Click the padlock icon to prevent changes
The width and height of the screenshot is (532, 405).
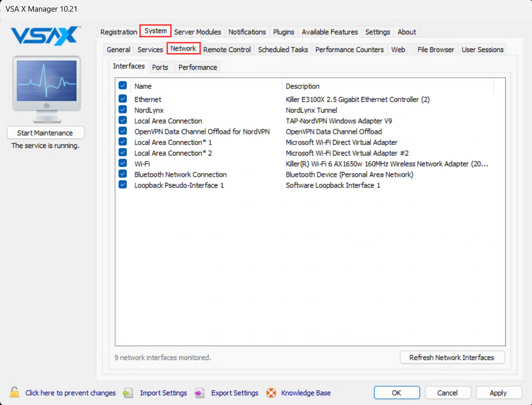[x=14, y=392]
